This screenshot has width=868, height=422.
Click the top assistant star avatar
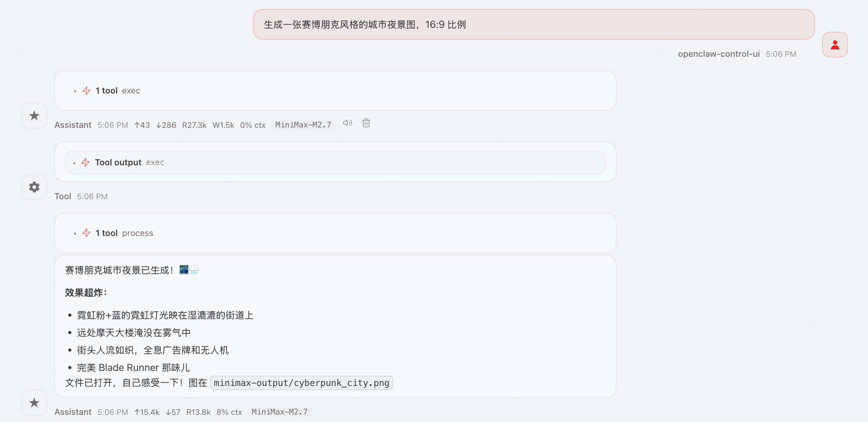(34, 116)
